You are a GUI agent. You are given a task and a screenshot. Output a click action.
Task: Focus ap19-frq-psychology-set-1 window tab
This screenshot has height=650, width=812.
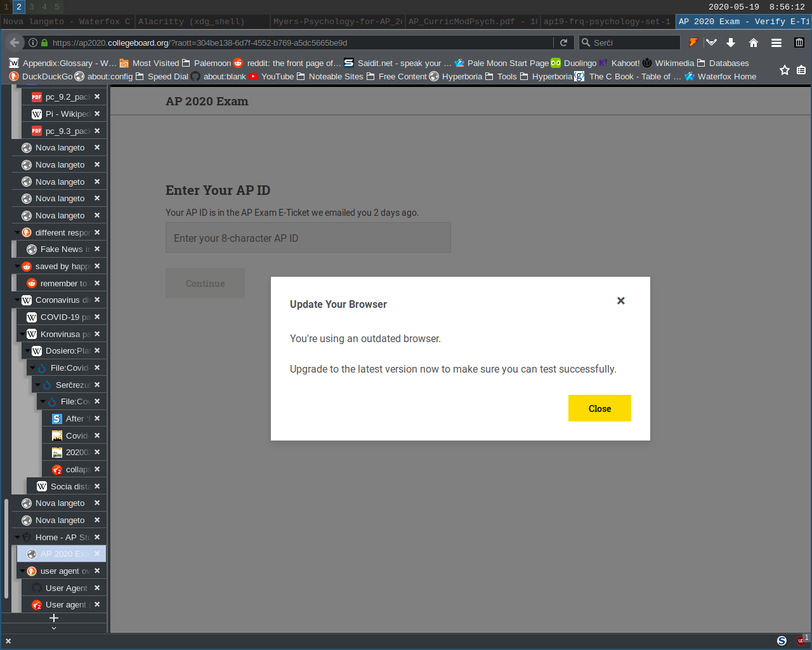(608, 22)
